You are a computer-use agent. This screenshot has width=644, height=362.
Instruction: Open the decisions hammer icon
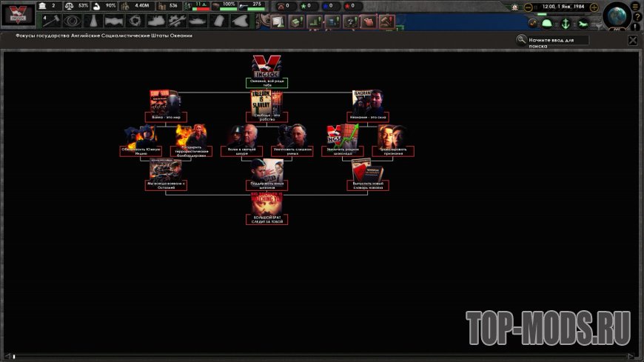tap(51, 21)
